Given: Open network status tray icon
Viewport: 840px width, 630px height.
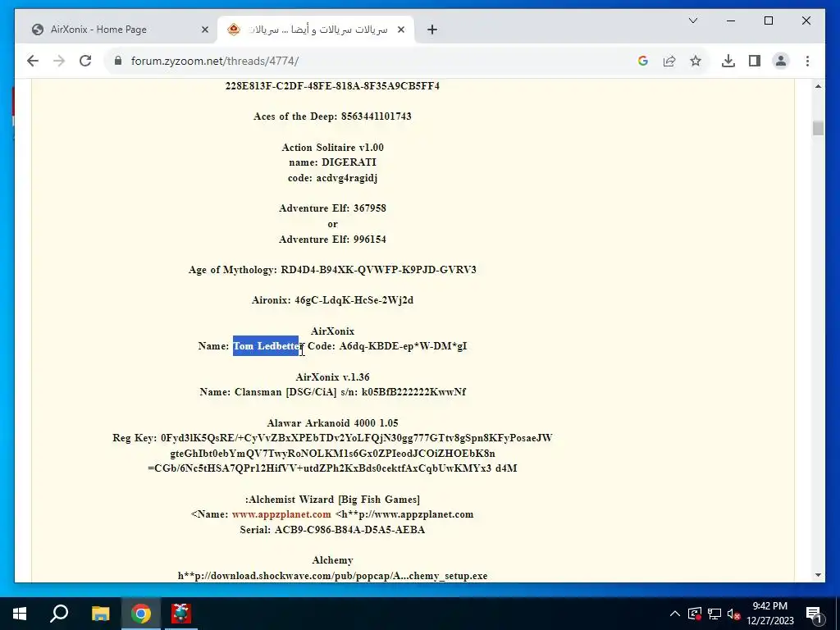Looking at the screenshot, I should pyautogui.click(x=714, y=614).
